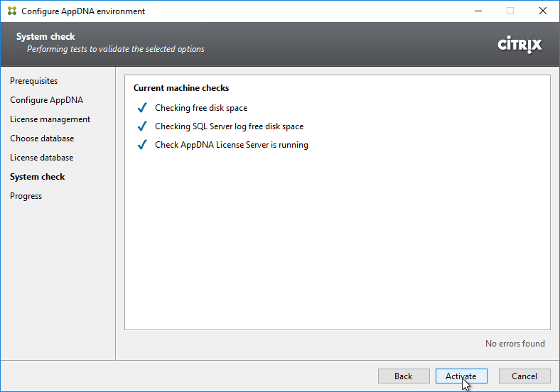Click the 'System check' header title
The height and width of the screenshot is (392, 560).
point(45,36)
